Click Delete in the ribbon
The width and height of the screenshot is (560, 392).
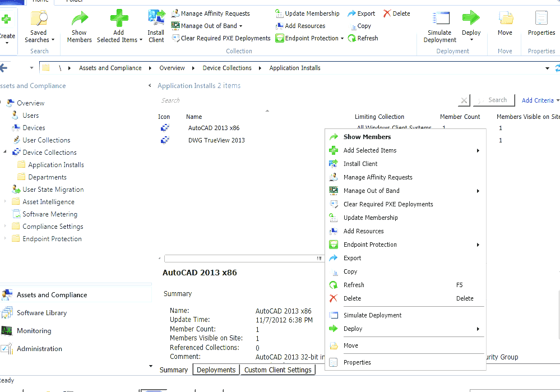tap(397, 13)
